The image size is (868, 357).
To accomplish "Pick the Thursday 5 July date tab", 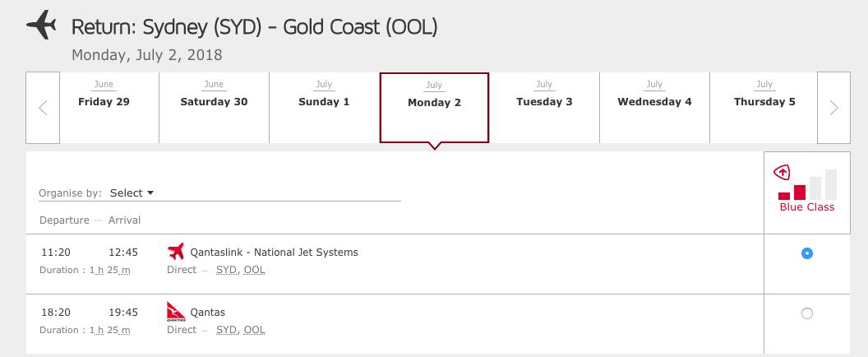I will 764,108.
